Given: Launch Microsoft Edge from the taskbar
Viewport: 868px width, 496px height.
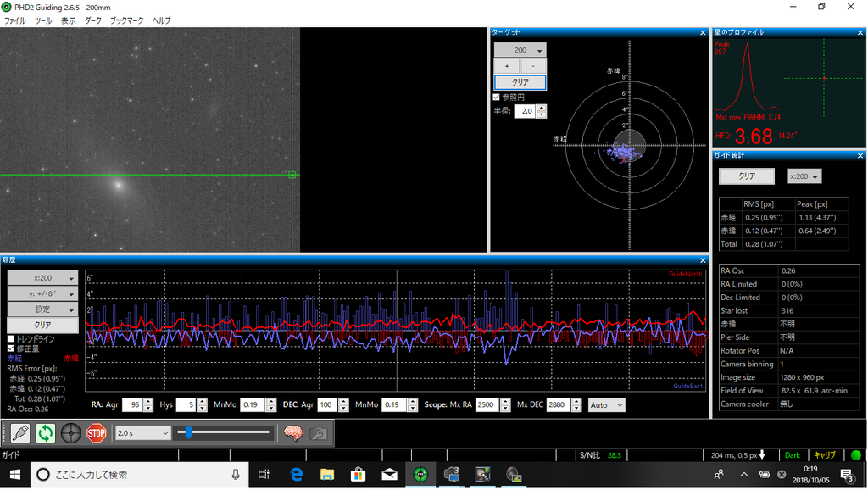Looking at the screenshot, I should pyautogui.click(x=296, y=475).
